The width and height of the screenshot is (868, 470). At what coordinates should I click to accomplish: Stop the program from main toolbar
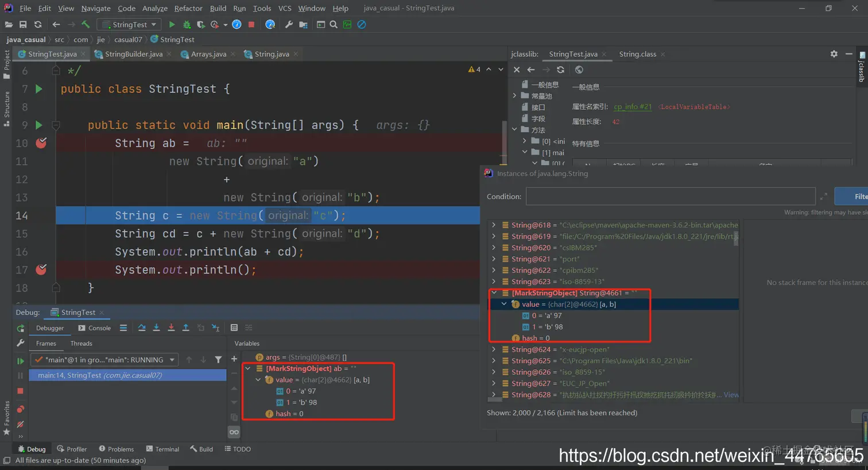[x=251, y=25]
